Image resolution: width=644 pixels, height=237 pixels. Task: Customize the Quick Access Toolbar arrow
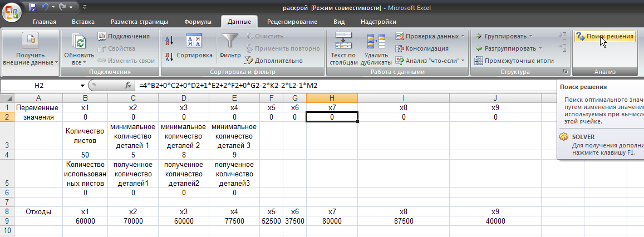pyautogui.click(x=84, y=7)
